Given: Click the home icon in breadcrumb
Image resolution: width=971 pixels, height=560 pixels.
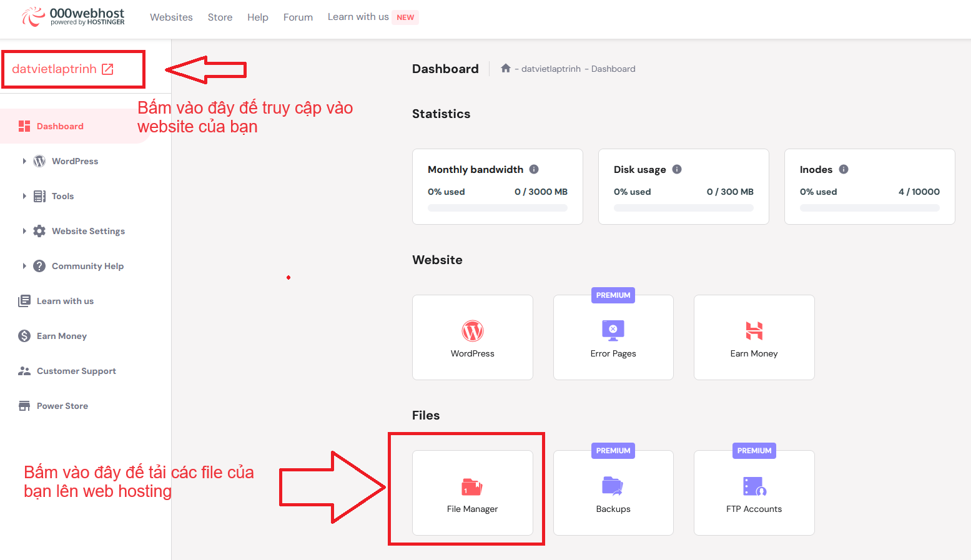Looking at the screenshot, I should coord(506,68).
